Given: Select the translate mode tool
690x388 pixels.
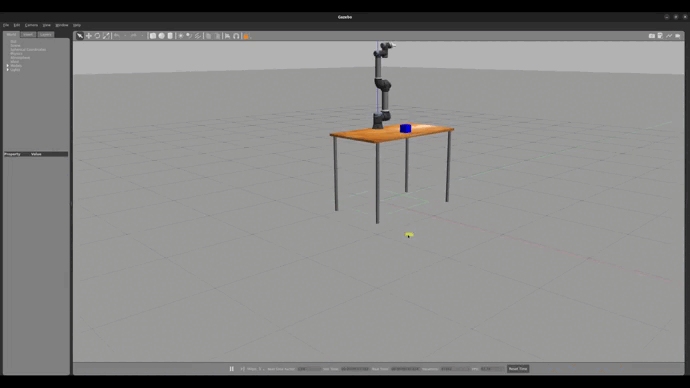Looking at the screenshot, I should coord(89,36).
